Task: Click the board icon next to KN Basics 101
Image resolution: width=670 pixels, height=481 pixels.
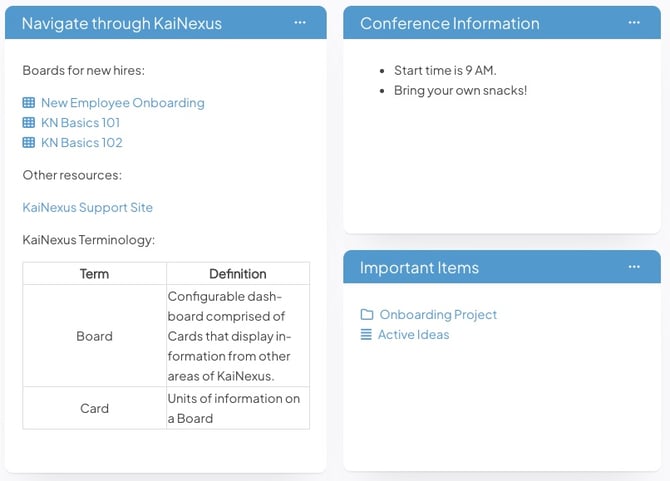Action: click(28, 123)
